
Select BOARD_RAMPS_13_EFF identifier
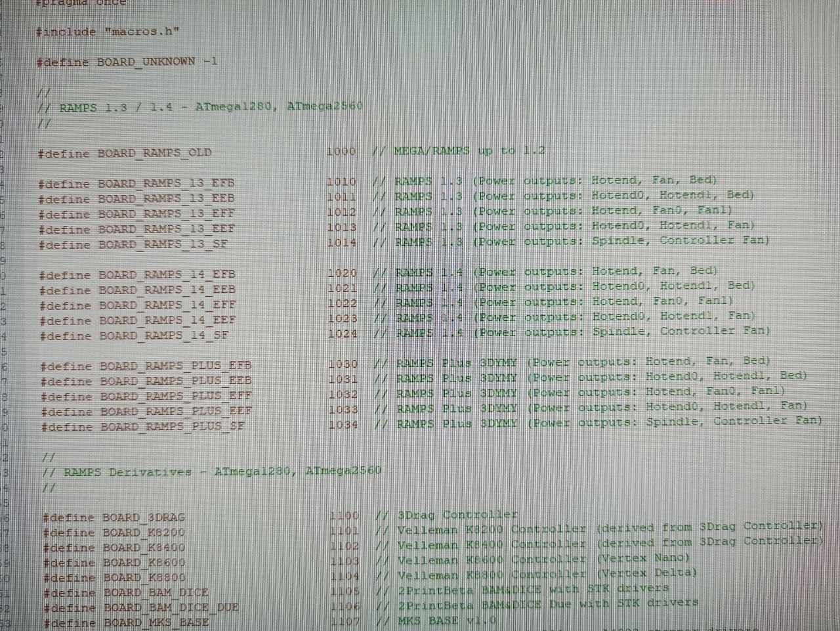(166, 213)
